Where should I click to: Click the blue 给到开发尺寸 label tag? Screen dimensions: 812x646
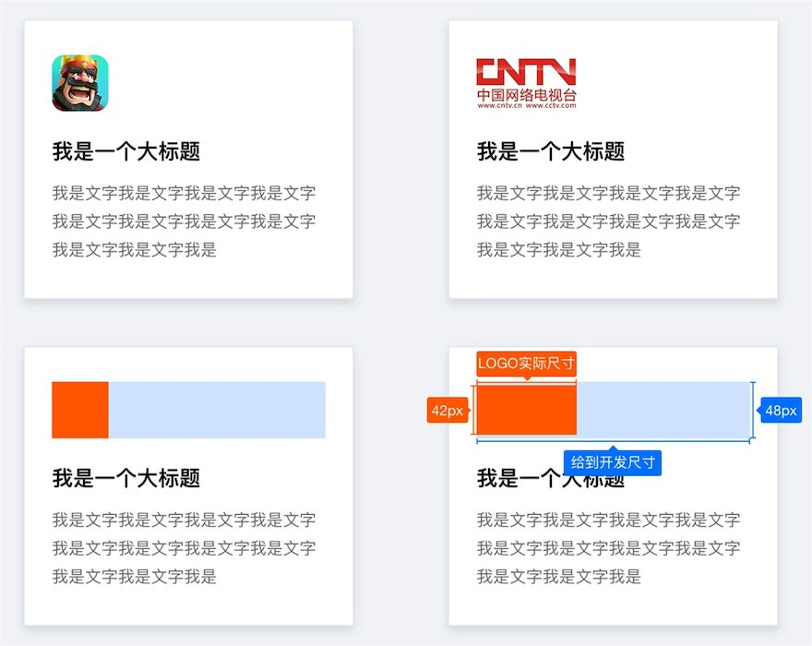pyautogui.click(x=613, y=462)
